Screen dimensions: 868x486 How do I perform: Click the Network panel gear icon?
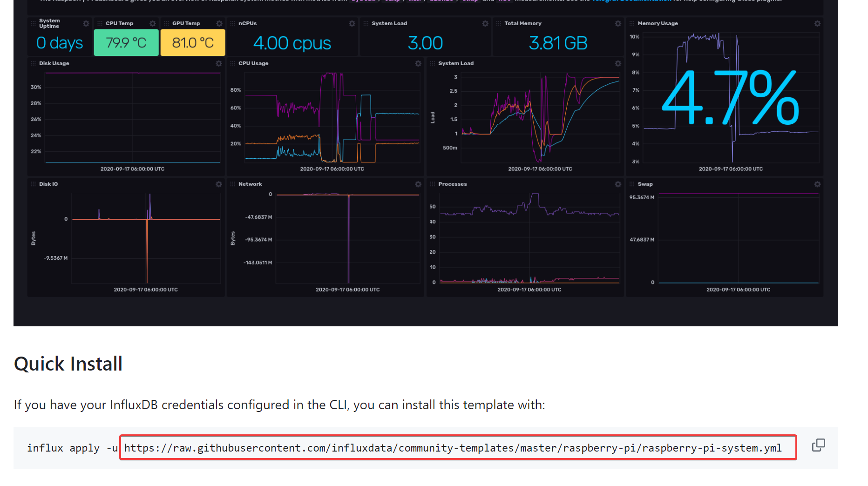pyautogui.click(x=418, y=184)
